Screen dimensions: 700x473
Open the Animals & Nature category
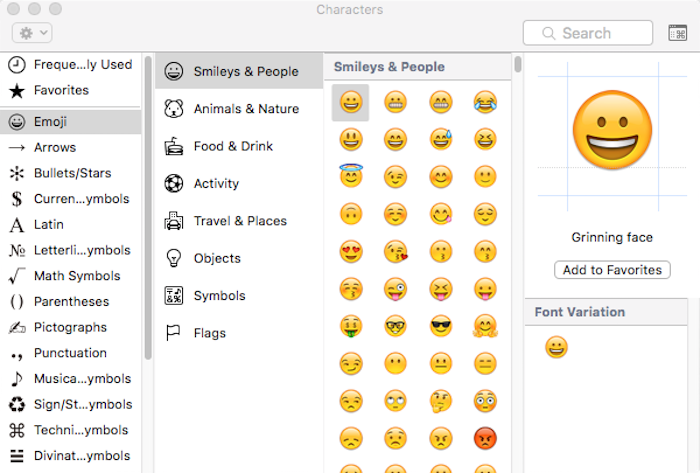click(x=239, y=108)
